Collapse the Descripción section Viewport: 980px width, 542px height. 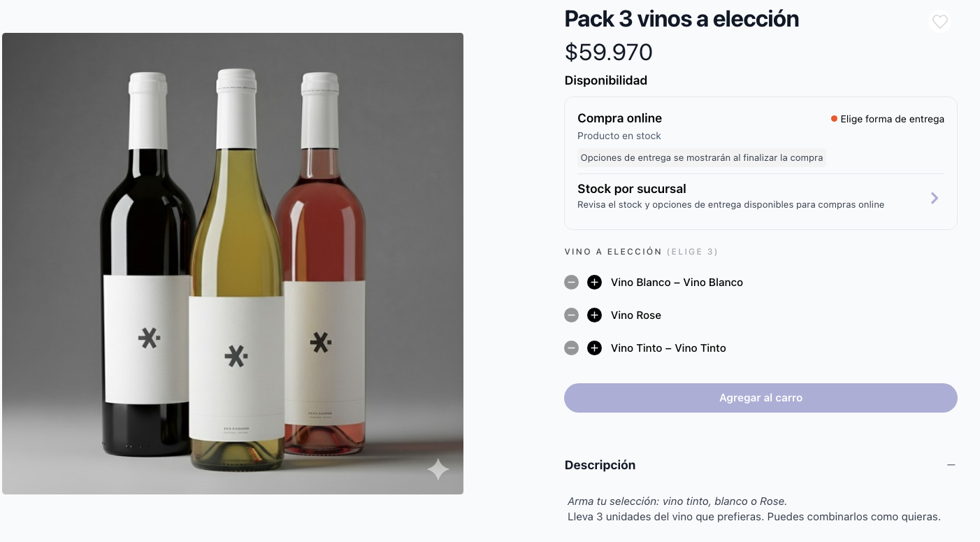[x=951, y=465]
